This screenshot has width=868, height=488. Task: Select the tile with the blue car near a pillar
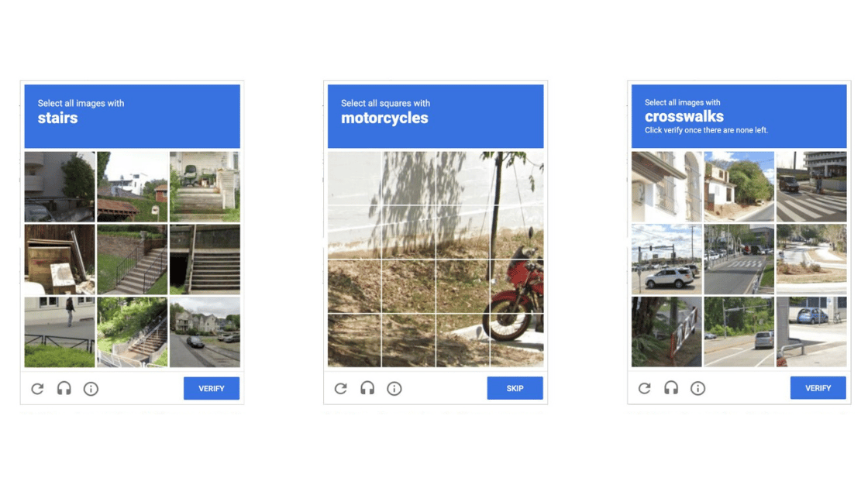811,332
